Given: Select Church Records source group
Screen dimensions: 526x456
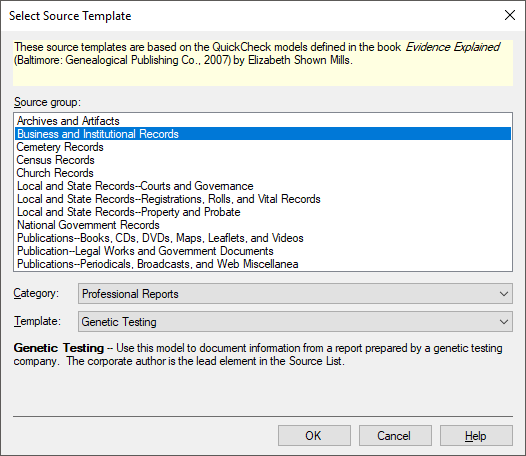Looking at the screenshot, I should tap(263, 173).
